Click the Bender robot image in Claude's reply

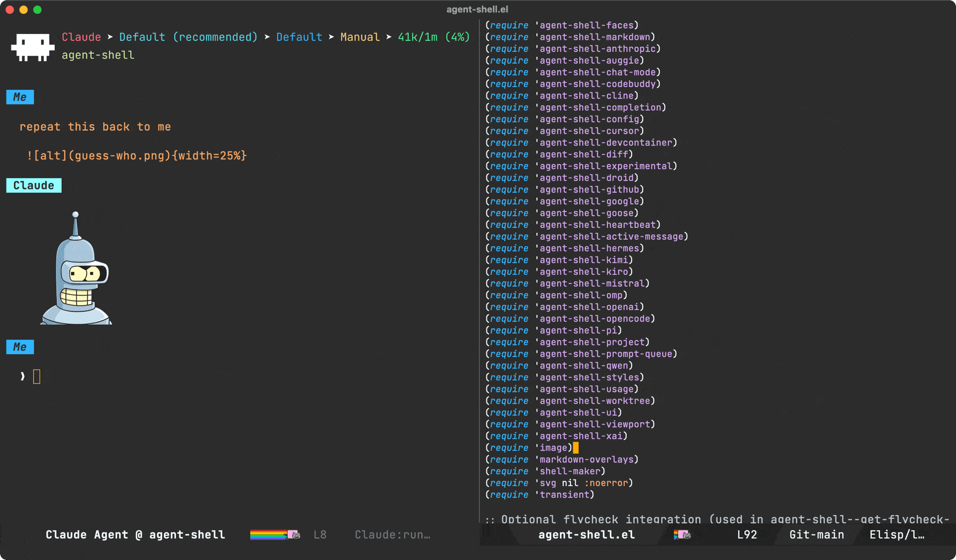pyautogui.click(x=76, y=268)
